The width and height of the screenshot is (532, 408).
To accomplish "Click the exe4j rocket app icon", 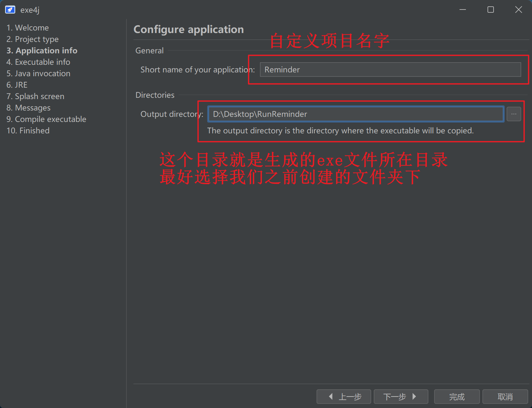I will click(10, 10).
